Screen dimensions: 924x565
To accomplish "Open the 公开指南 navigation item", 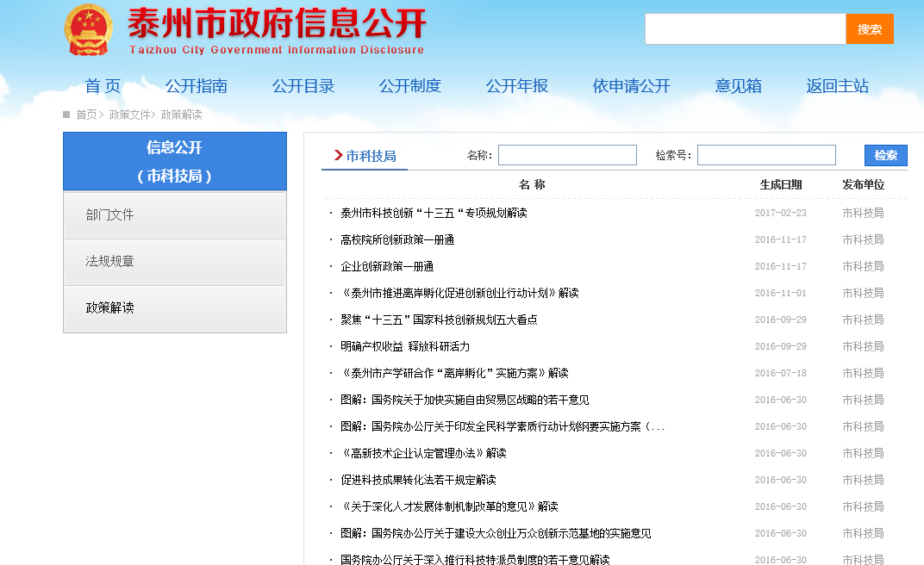I will click(x=197, y=86).
